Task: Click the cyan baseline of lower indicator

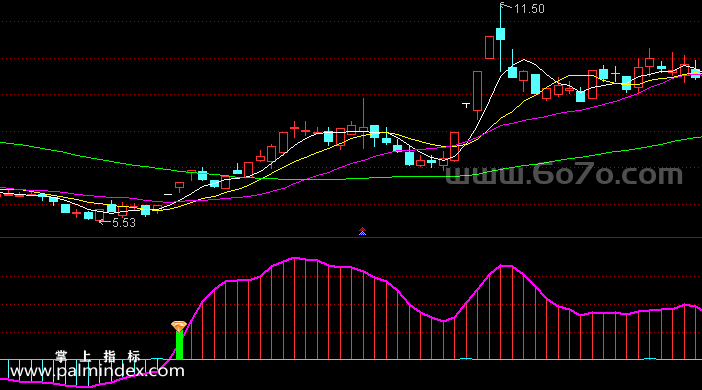Action: pos(351,359)
